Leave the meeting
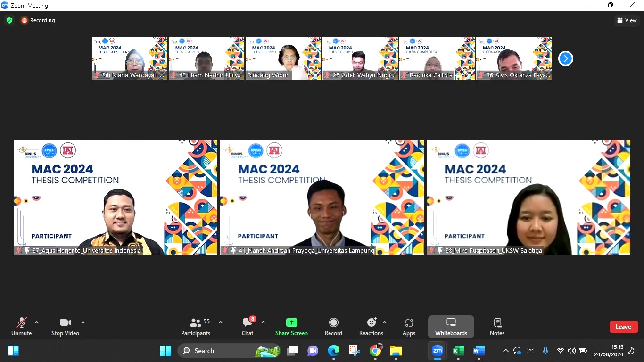Image resolution: width=644 pixels, height=362 pixels. (x=623, y=327)
